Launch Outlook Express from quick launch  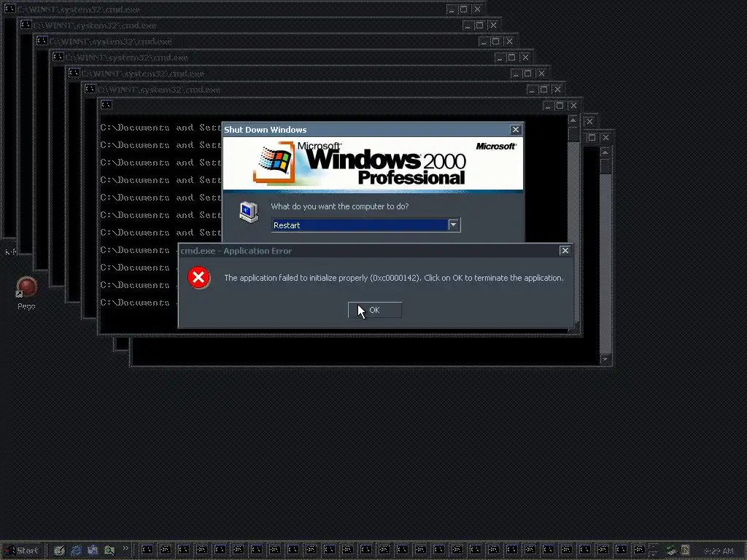pyautogui.click(x=93, y=551)
